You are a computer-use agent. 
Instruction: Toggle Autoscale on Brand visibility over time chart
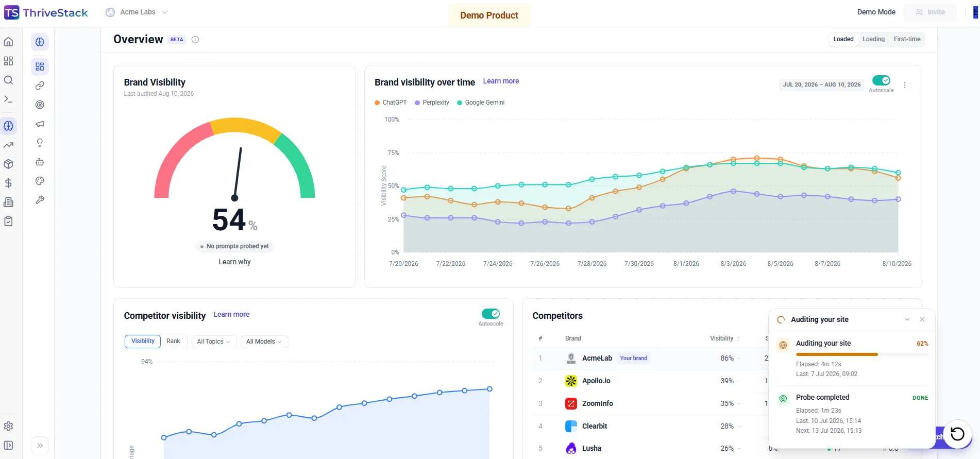(x=881, y=80)
